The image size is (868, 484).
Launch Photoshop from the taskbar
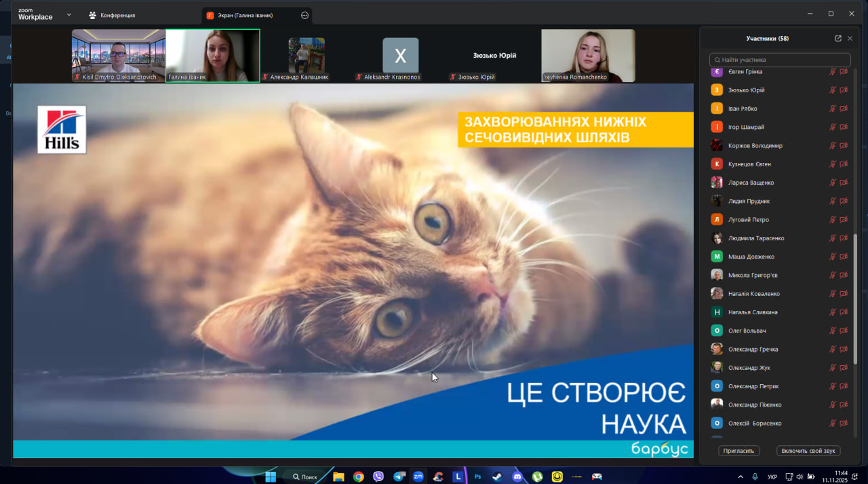[x=478, y=477]
